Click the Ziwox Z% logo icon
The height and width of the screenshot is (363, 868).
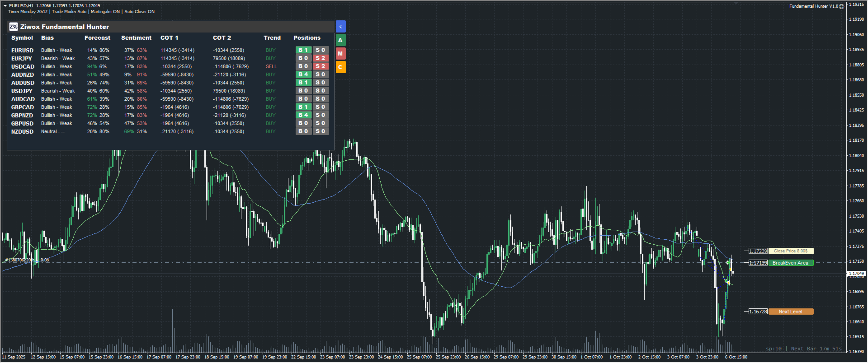click(14, 27)
